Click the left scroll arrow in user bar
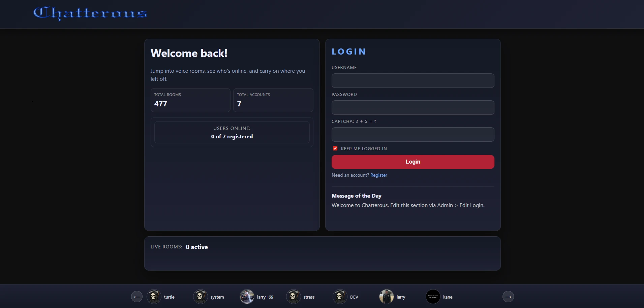Viewport: 644px width, 308px height. [136, 297]
